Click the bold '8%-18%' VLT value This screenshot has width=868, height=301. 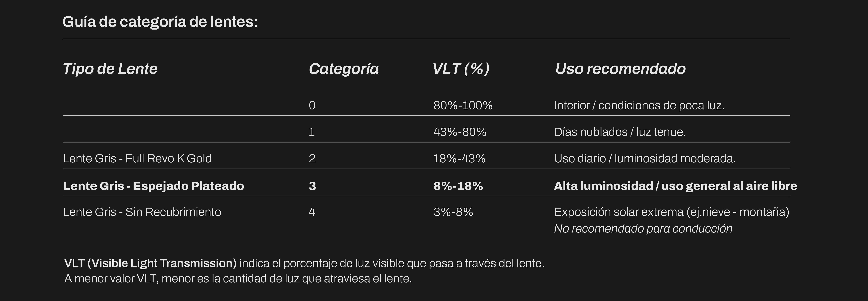(x=458, y=186)
